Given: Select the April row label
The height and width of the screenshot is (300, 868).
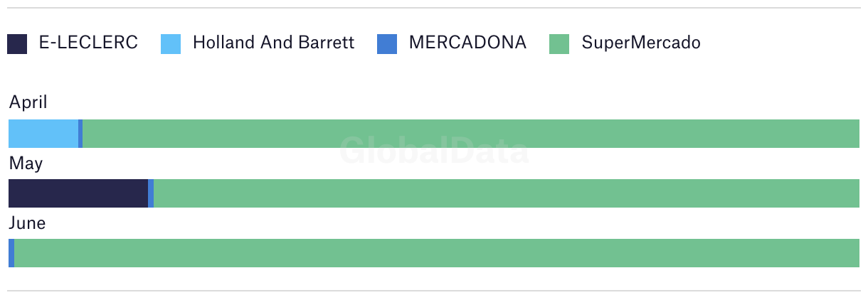Looking at the screenshot, I should (28, 103).
